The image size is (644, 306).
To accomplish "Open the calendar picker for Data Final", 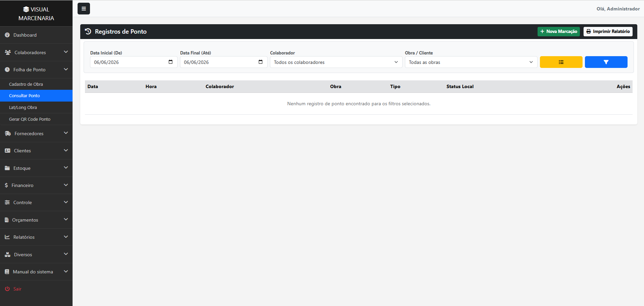I will click(x=261, y=62).
